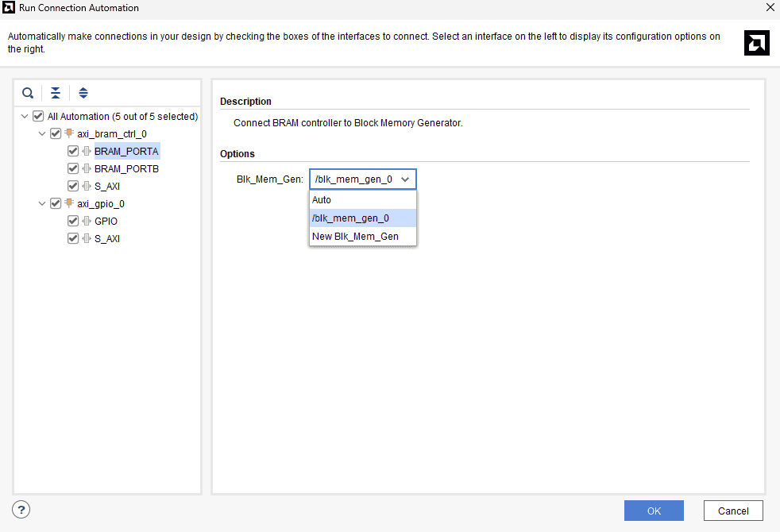
Task: Click the Expand All icon
Action: (83, 93)
